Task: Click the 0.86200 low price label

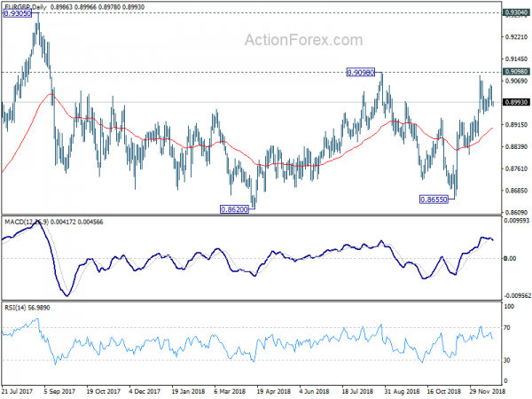Action: click(x=234, y=209)
